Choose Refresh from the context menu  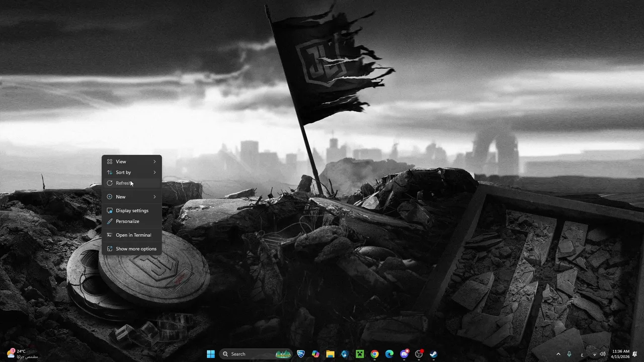pos(132,183)
